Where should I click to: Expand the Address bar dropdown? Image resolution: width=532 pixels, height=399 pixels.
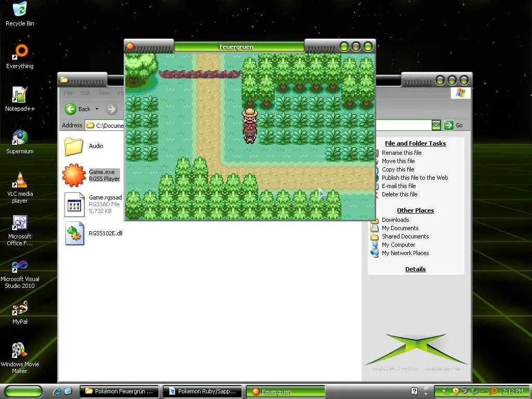coord(436,125)
